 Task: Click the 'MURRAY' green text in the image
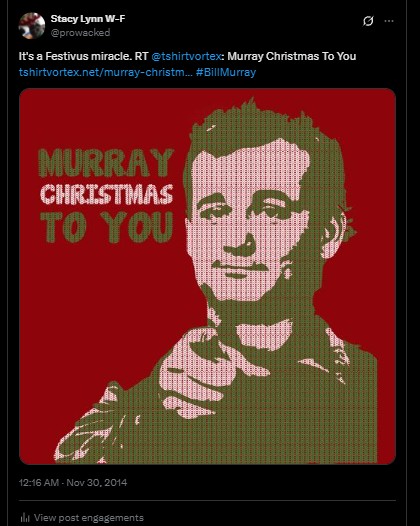coord(106,163)
